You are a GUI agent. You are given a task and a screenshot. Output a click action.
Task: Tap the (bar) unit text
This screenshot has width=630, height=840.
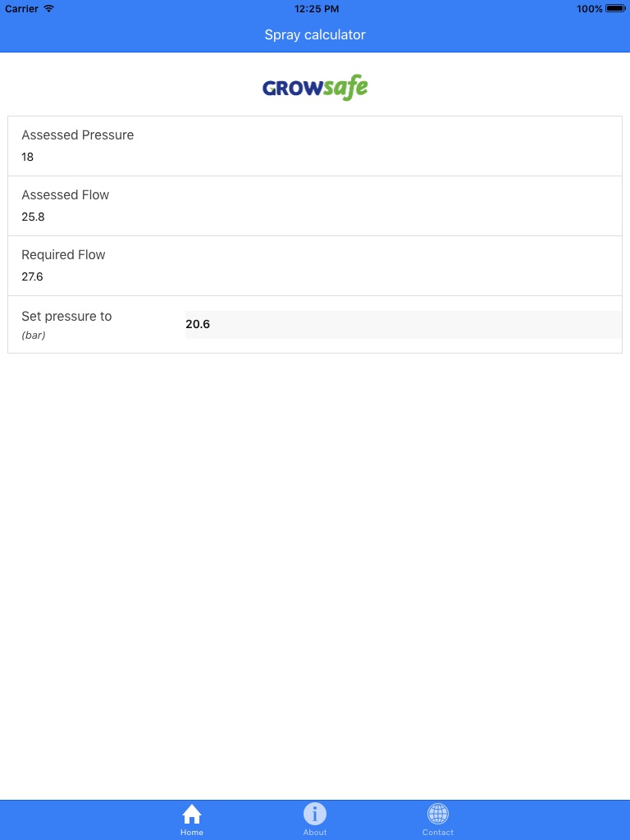[x=34, y=336]
